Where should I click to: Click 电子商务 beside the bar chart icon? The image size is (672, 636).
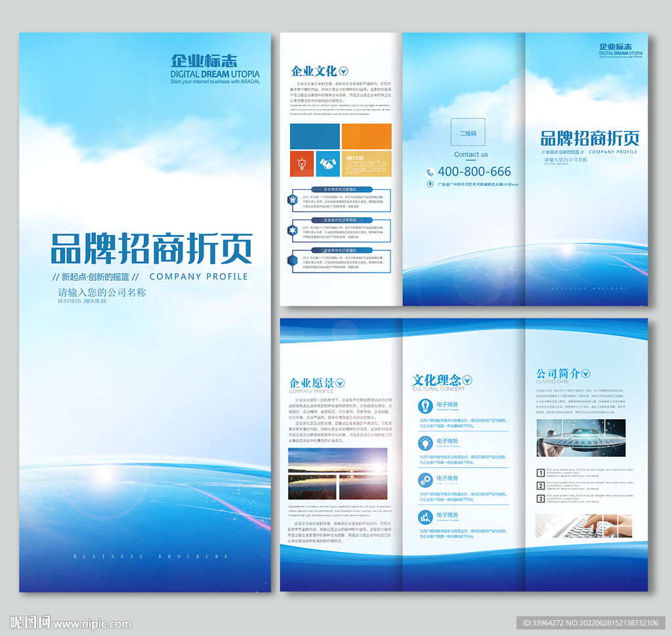[x=448, y=515]
